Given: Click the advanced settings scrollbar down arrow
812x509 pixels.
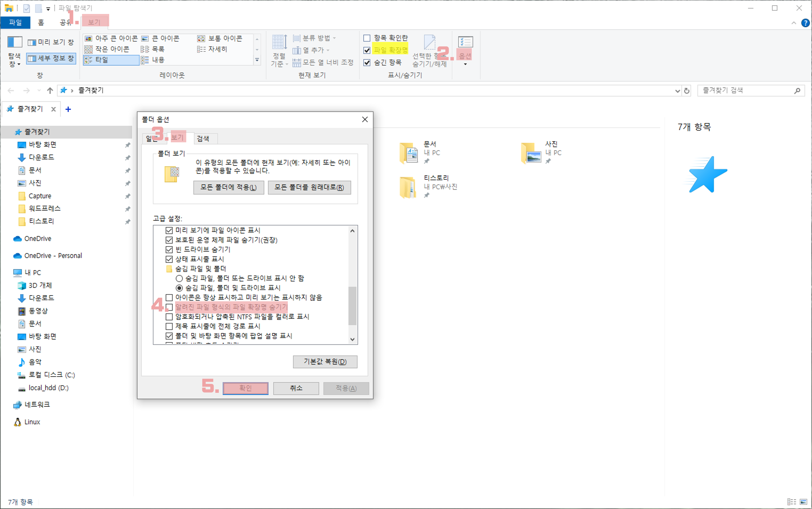Looking at the screenshot, I should pos(352,339).
